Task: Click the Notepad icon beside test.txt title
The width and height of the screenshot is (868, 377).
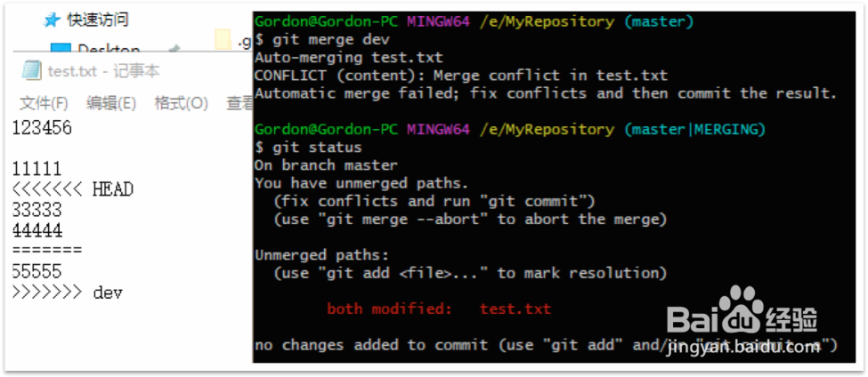Action: click(x=31, y=71)
